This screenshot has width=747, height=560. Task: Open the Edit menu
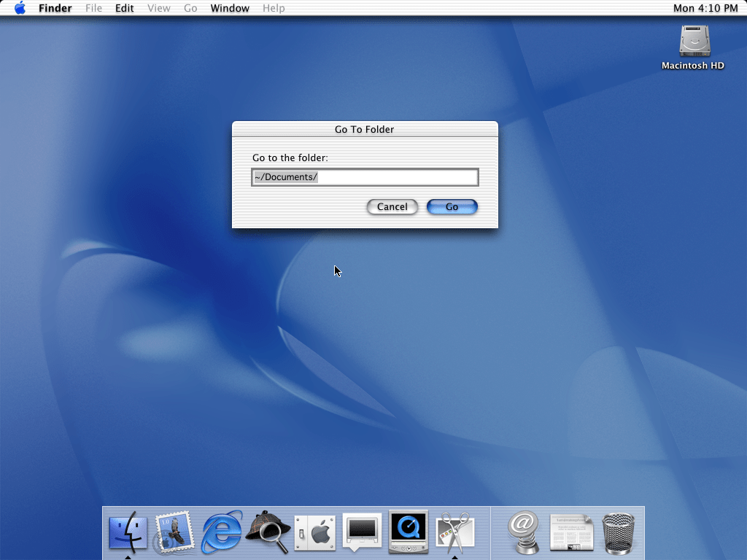124,8
